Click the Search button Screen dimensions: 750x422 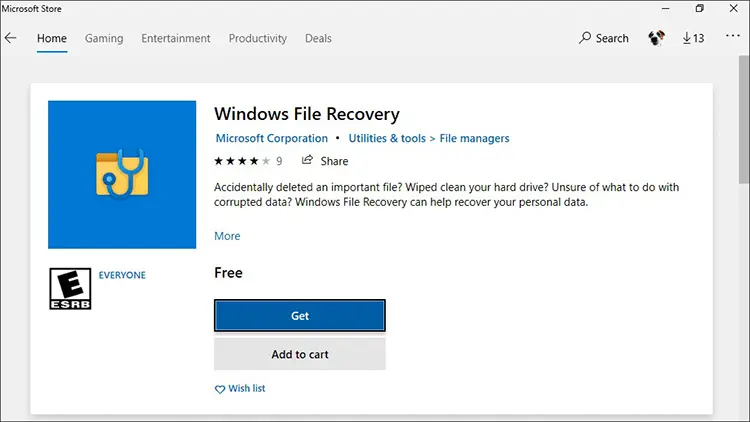(x=604, y=38)
